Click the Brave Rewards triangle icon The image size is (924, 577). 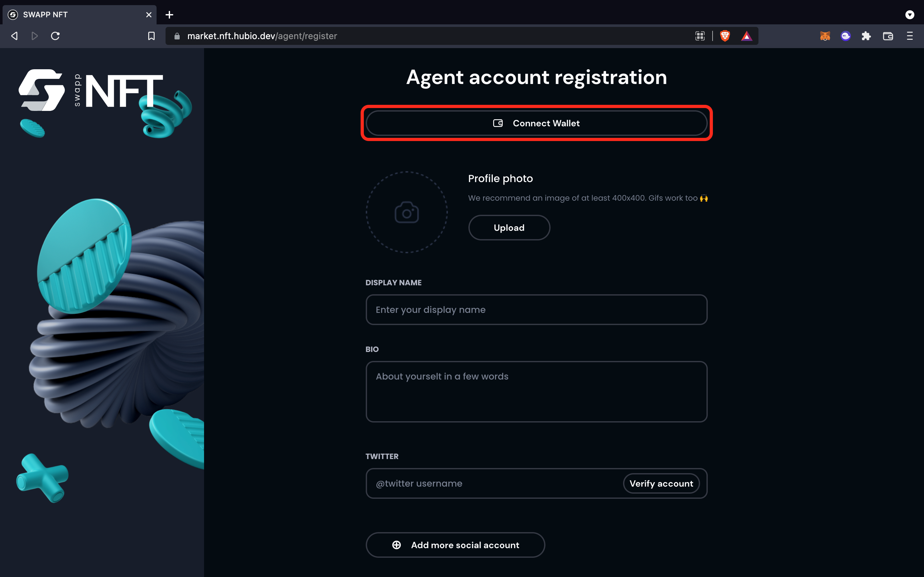(x=747, y=36)
